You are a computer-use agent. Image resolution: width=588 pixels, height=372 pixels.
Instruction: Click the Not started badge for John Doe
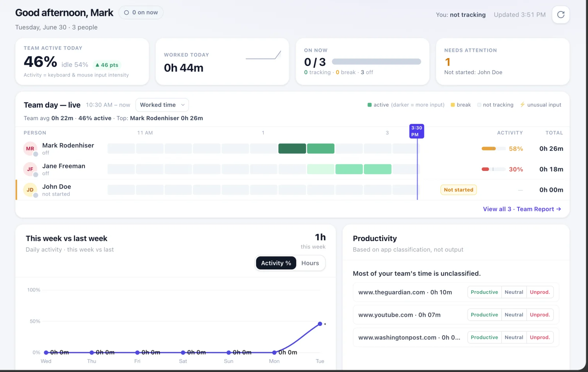458,190
